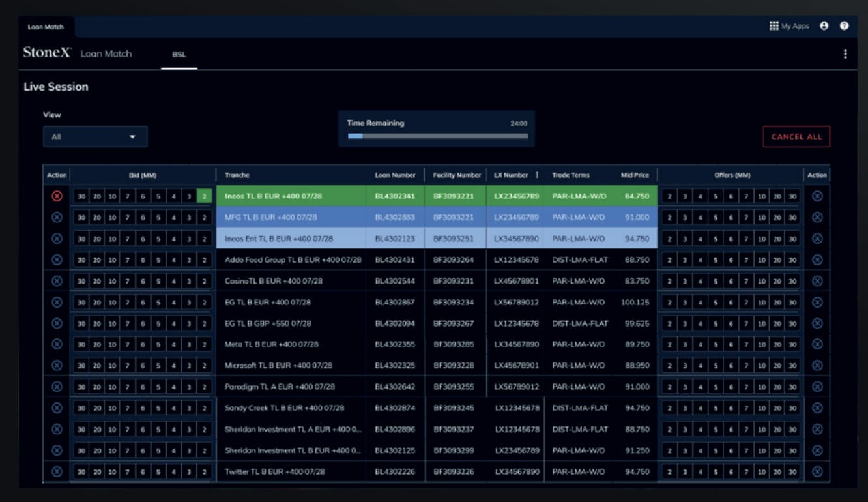Viewport: 868px width, 502px height.
Task: Click right cancel icon on Paradigm TL A row
Action: (x=817, y=387)
